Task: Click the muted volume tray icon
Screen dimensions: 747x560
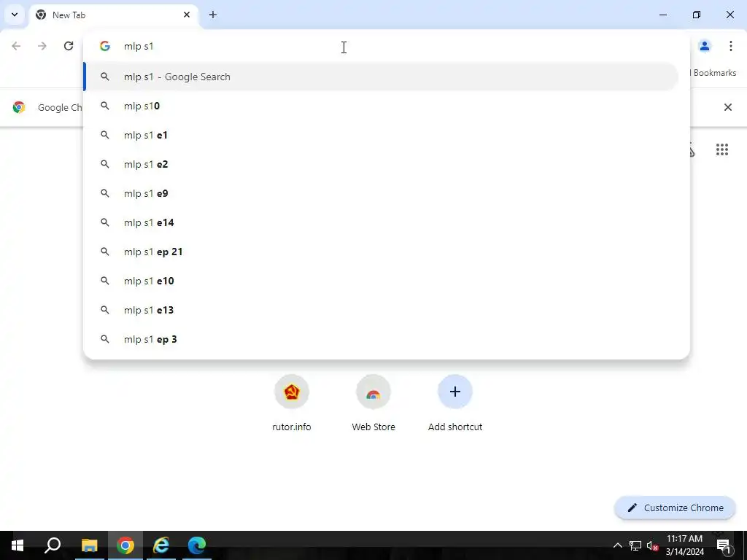Action: click(x=652, y=545)
